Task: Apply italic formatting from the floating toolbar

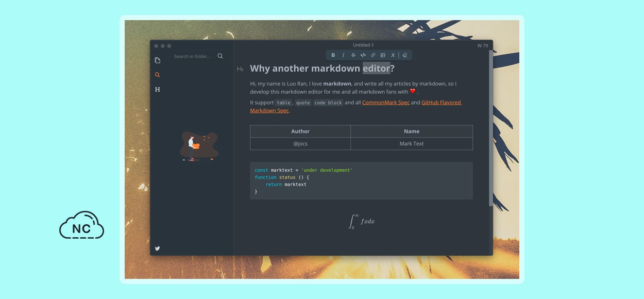Action: click(343, 55)
